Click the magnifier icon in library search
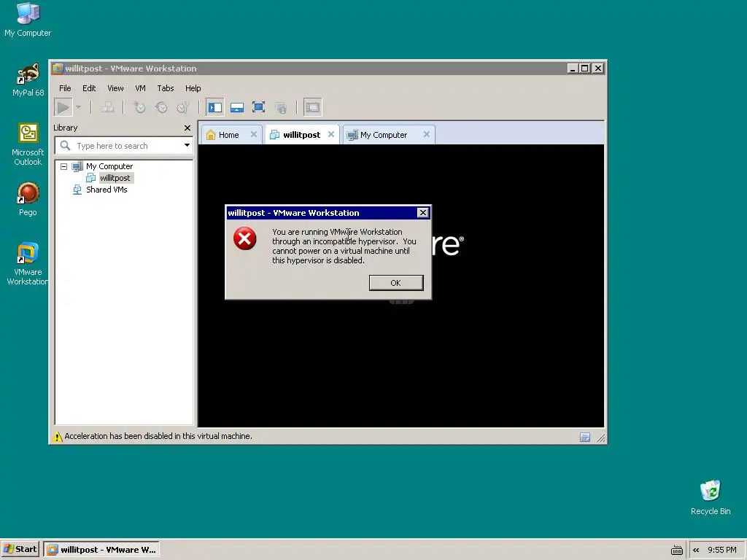Viewport: 747px width, 560px height. point(65,146)
